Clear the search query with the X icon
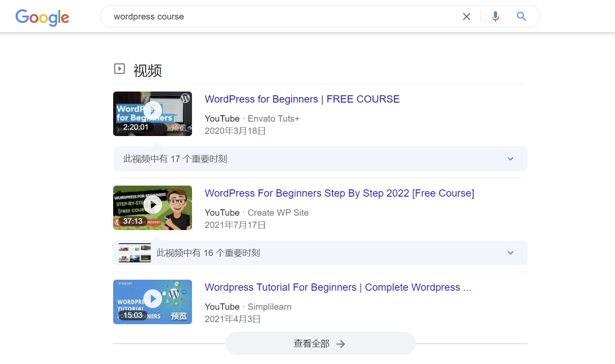The width and height of the screenshot is (615, 364). 467,16
